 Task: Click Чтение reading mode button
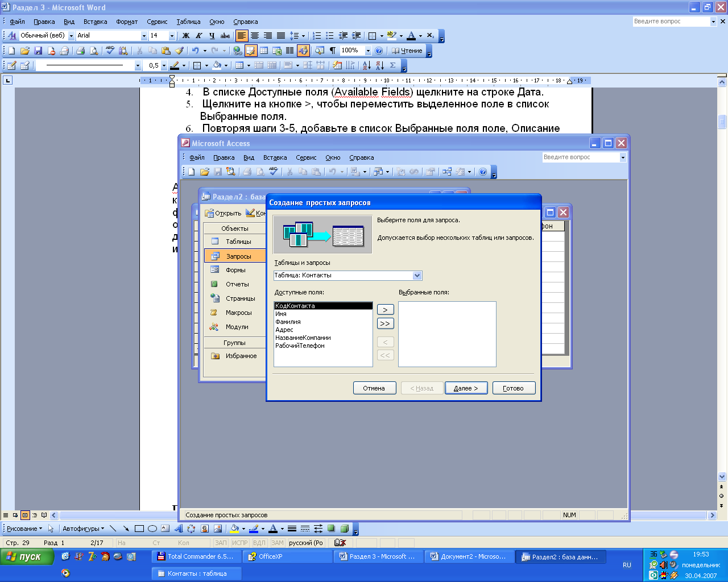pyautogui.click(x=407, y=51)
